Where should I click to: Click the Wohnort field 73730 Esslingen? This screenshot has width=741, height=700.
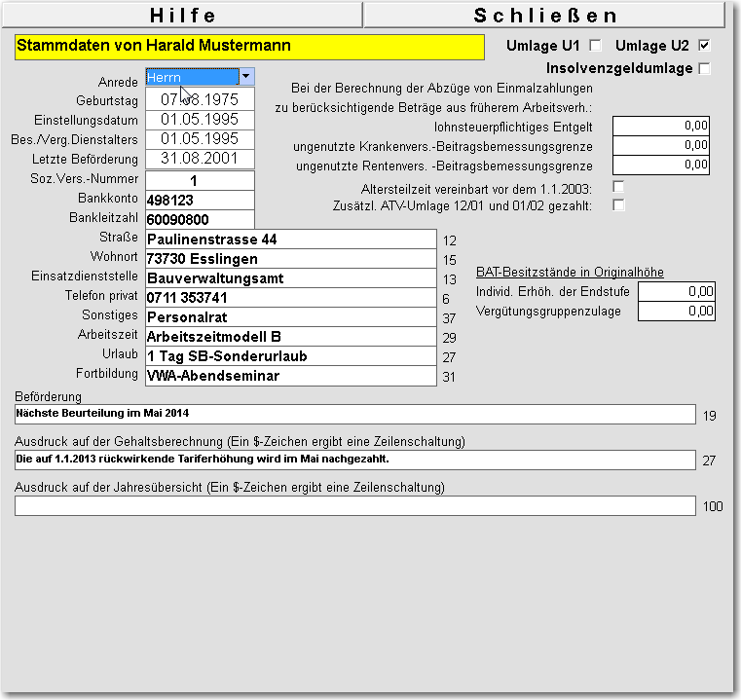(x=291, y=259)
